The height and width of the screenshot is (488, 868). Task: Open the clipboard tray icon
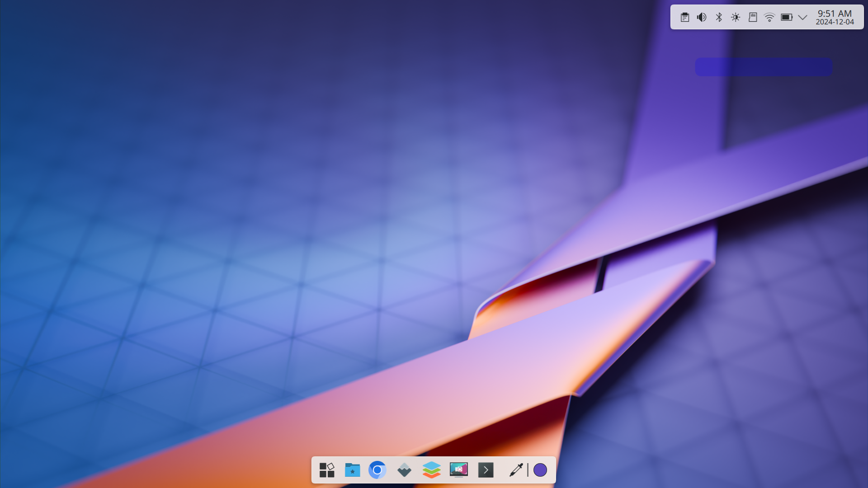point(685,17)
